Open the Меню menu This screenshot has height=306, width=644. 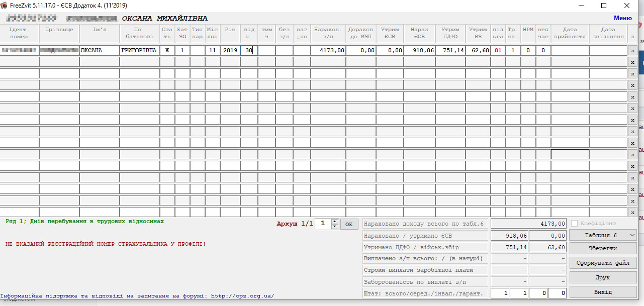click(x=622, y=18)
